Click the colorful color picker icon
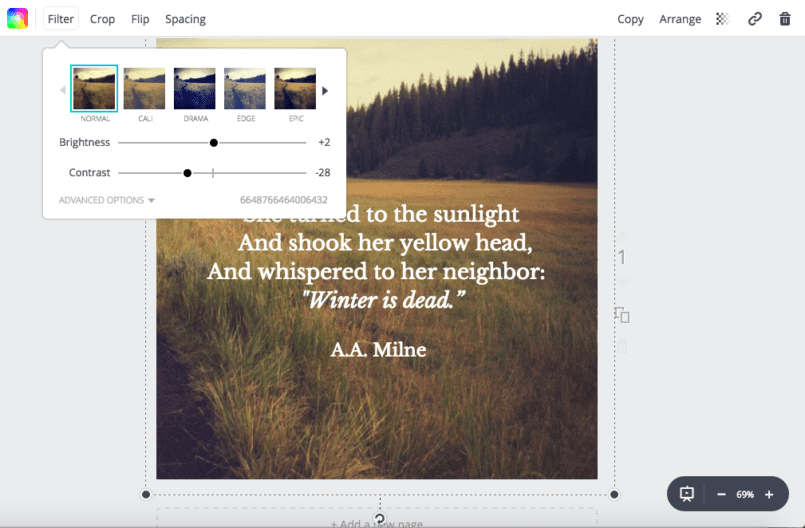This screenshot has height=528, width=805. point(18,19)
